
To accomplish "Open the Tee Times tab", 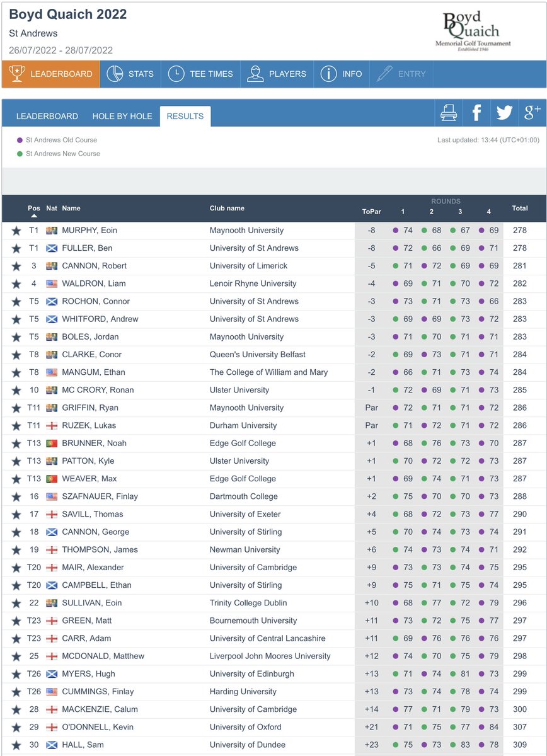I will tap(201, 74).
